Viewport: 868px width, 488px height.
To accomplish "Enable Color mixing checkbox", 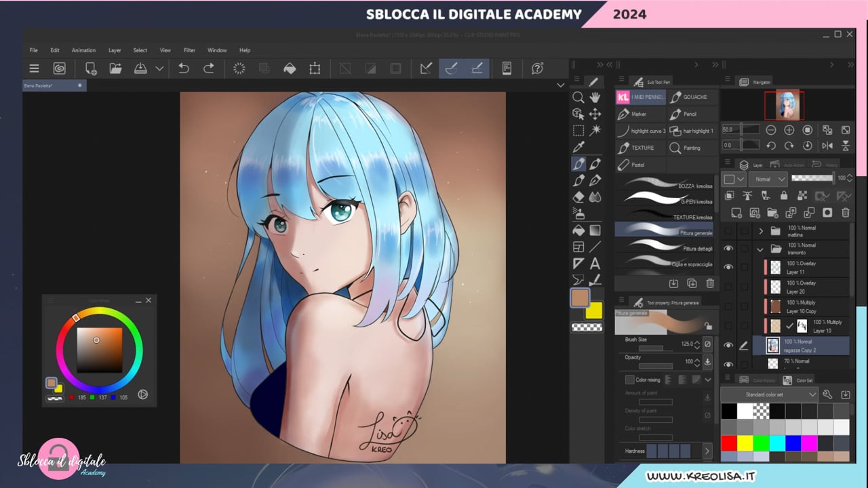I will point(629,380).
